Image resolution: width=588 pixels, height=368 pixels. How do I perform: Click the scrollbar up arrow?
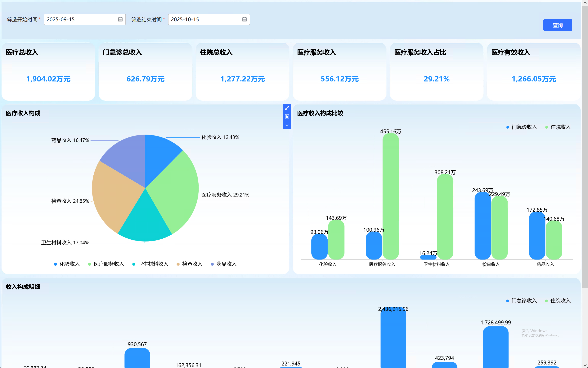pyautogui.click(x=585, y=3)
